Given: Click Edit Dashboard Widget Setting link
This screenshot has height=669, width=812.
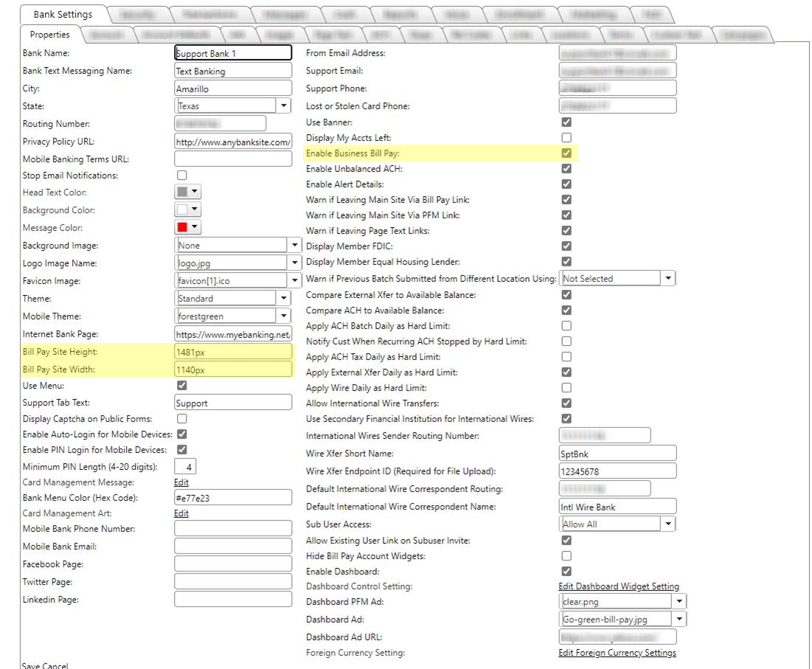Looking at the screenshot, I should [x=620, y=586].
